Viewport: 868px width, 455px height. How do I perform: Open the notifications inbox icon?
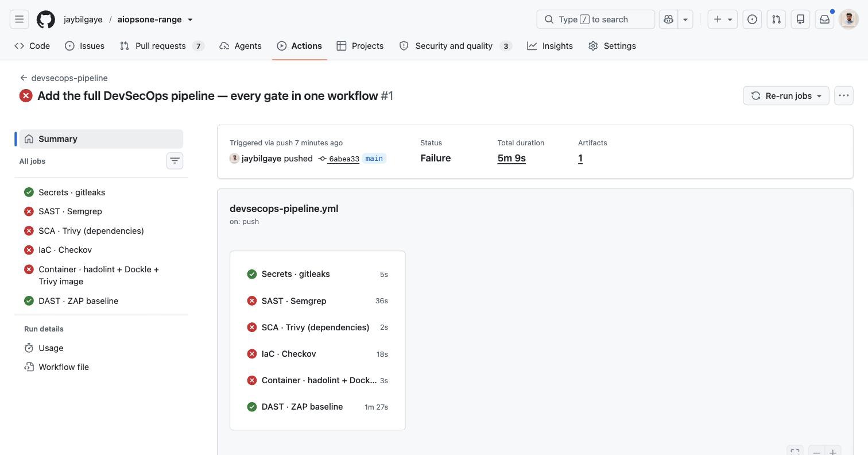point(824,19)
